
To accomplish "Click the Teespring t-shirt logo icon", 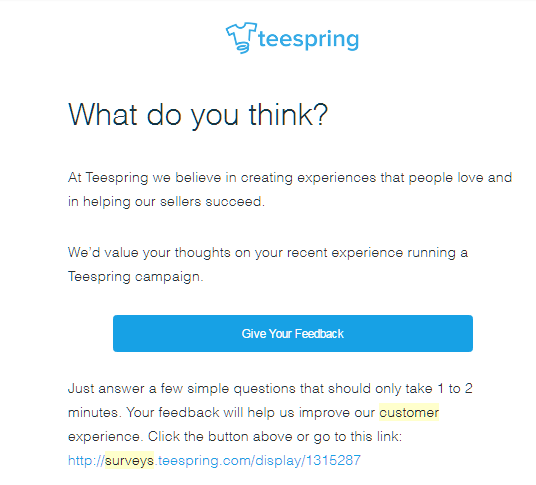I will pyautogui.click(x=241, y=38).
